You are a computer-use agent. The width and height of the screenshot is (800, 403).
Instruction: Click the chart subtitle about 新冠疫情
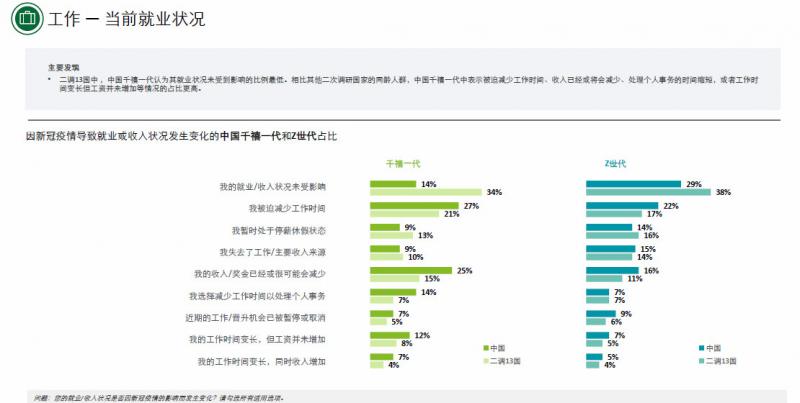(182, 136)
